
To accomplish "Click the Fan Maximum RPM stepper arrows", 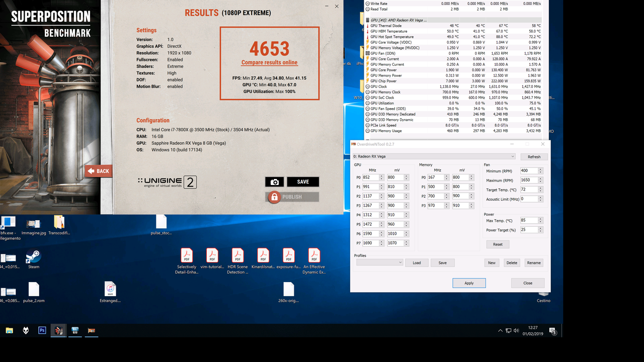I will [541, 180].
